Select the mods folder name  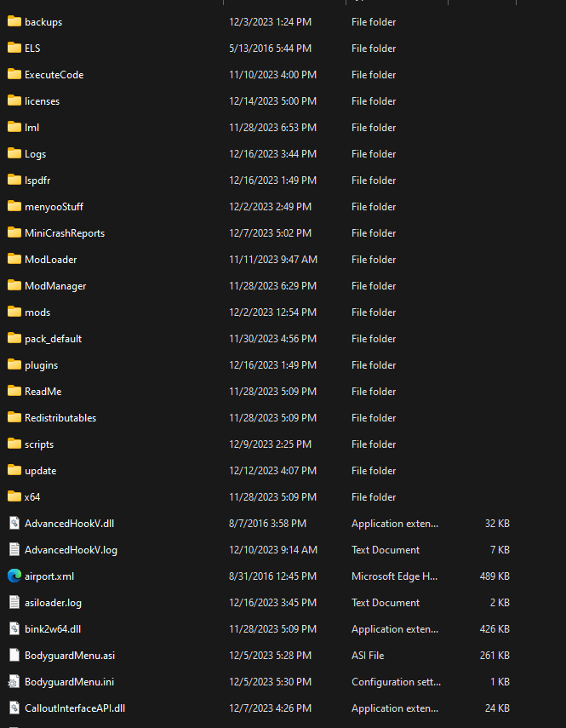[37, 312]
